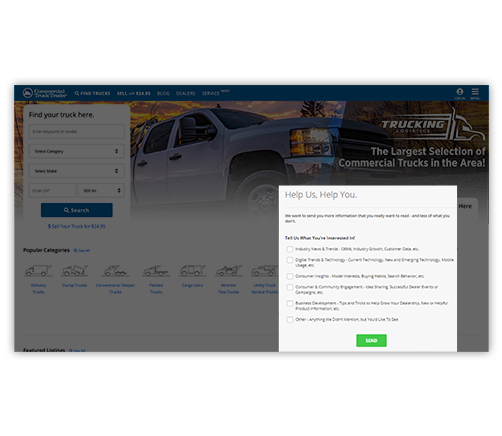The width and height of the screenshot is (502, 436).
Task: Click the Trucking Logistics banner logo
Action: click(433, 125)
